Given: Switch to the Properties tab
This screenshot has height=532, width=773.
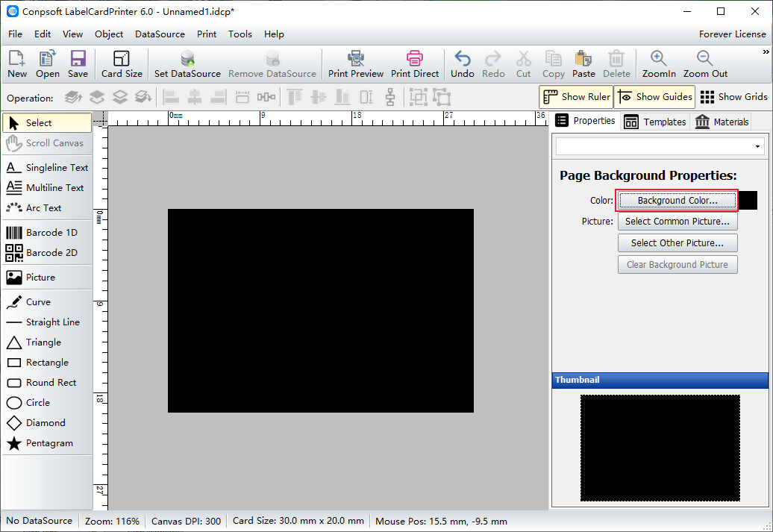Looking at the screenshot, I should point(585,121).
